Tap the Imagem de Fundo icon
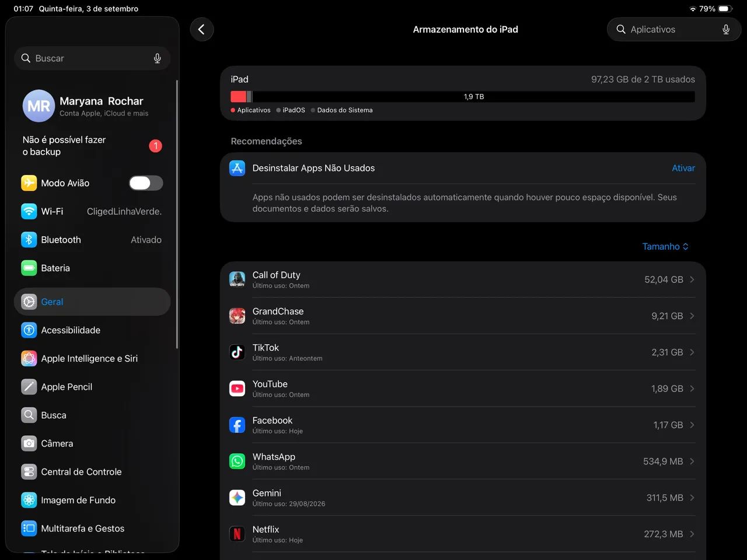Viewport: 747px width, 560px height. [x=29, y=500]
